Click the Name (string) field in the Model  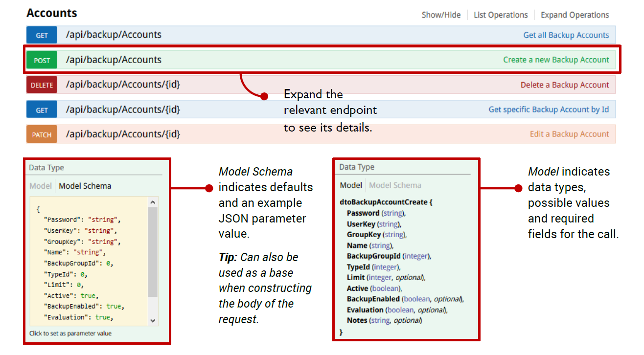pos(370,245)
